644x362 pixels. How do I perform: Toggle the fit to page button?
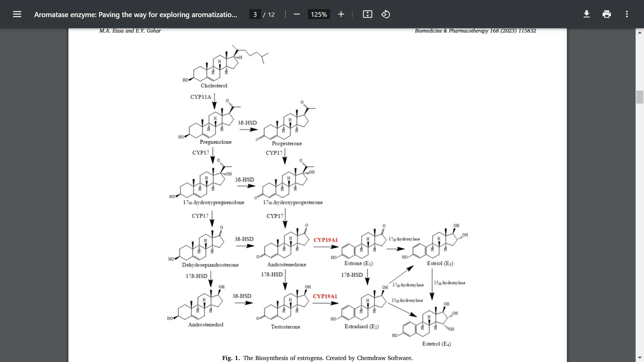368,14
